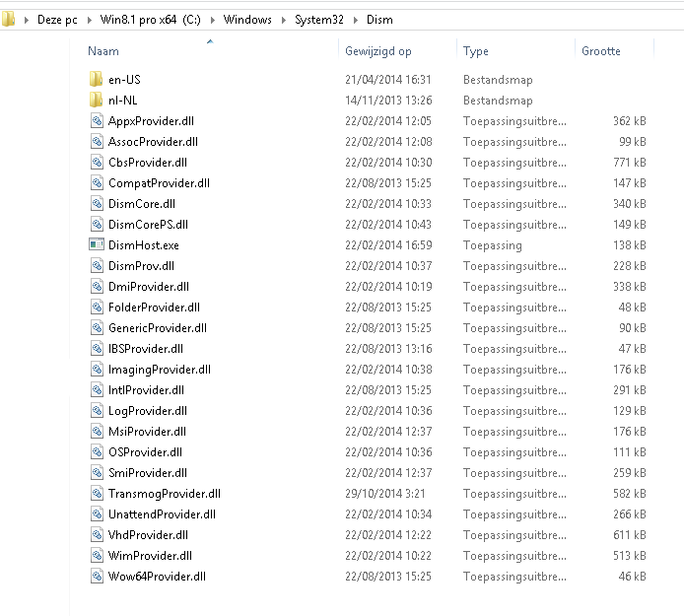Viewport: 684px width, 616px height.
Task: Click the Dism breadcrumb segment
Action: click(379, 20)
